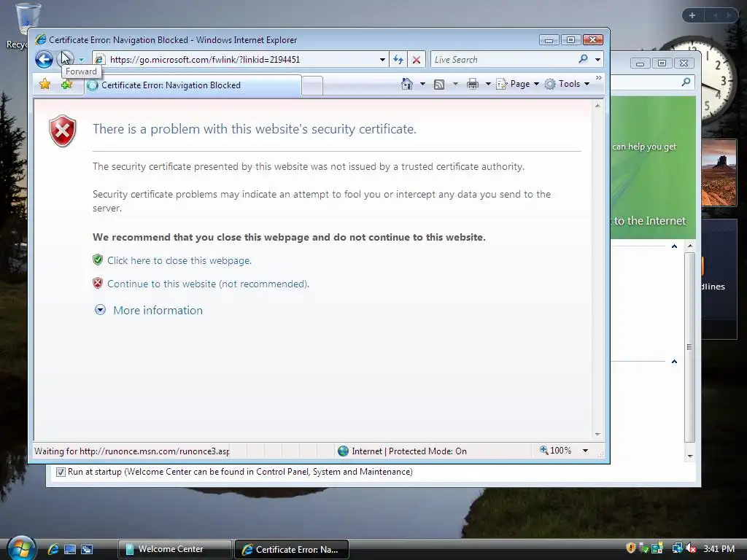Viewport: 747px width, 560px height.
Task: Open the Tools menu
Action: point(567,84)
